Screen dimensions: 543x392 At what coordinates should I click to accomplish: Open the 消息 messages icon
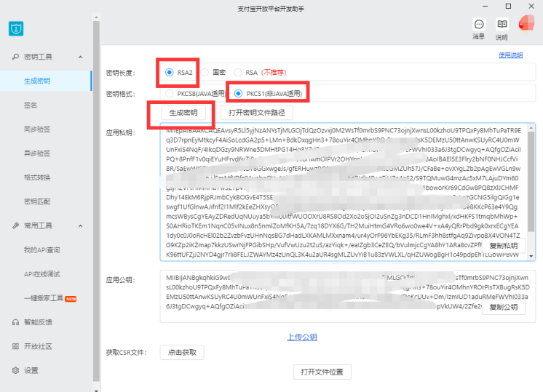pos(479,24)
